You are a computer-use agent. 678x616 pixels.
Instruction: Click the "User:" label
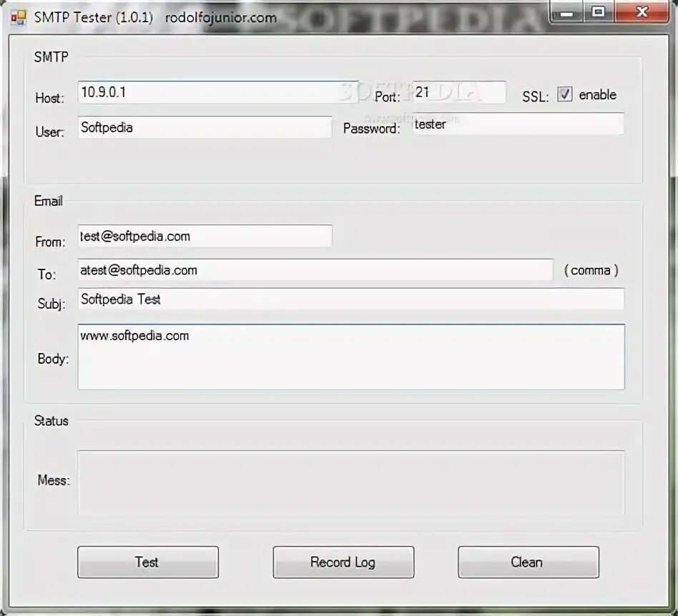pyautogui.click(x=50, y=131)
